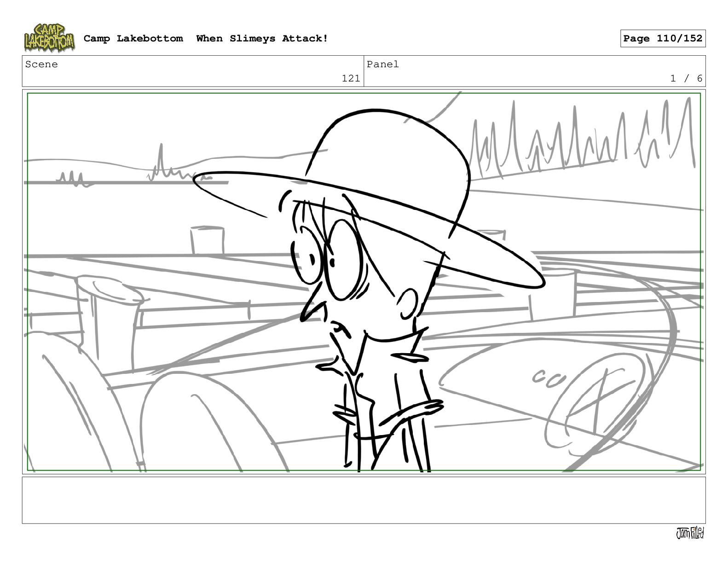
Task: Click the 'Scene' label
Action: click(x=41, y=64)
